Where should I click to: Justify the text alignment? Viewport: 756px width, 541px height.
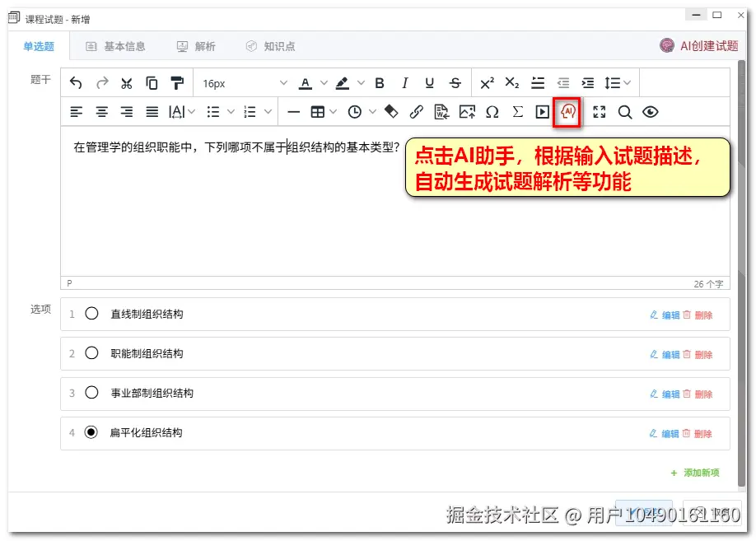[152, 112]
